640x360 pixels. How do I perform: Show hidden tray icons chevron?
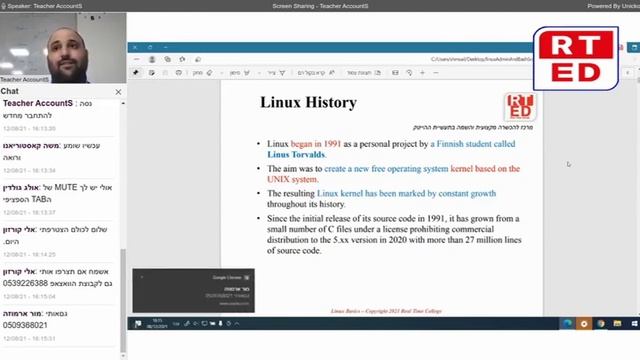coord(237,324)
